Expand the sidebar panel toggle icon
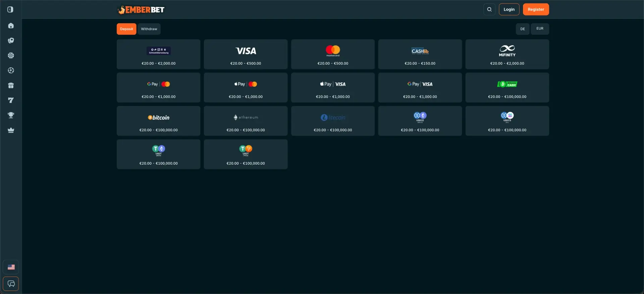644x294 pixels. click(x=10, y=9)
